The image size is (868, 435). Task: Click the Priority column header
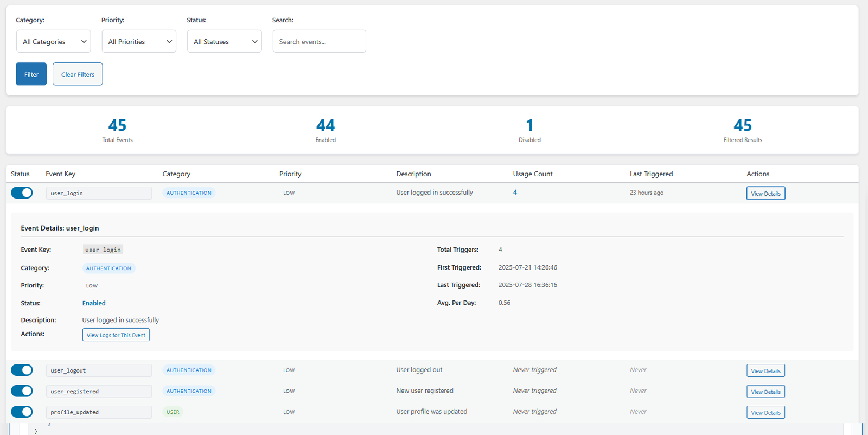(290, 174)
